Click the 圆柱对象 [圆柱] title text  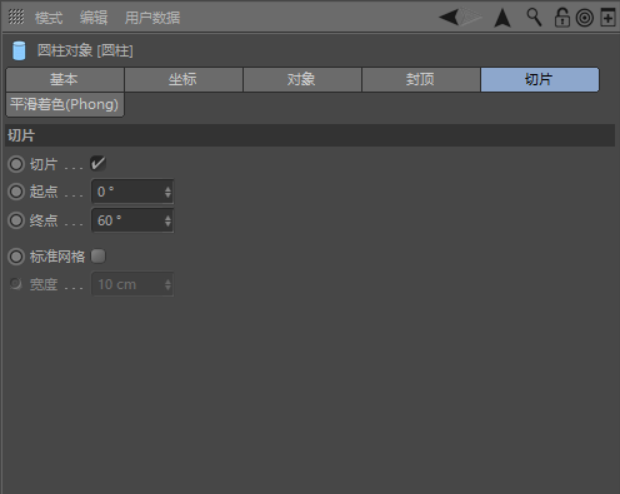click(85, 51)
